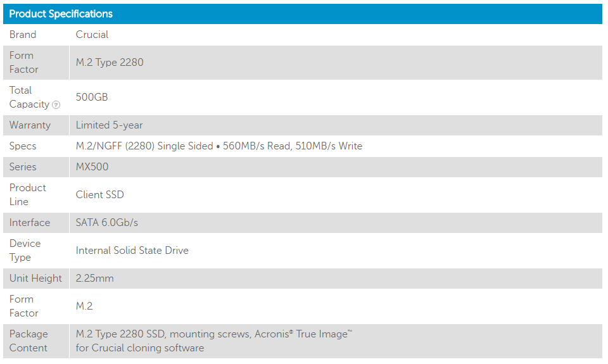Click the Total Capacity help question-mark icon
The height and width of the screenshot is (364, 608).
[x=56, y=104]
